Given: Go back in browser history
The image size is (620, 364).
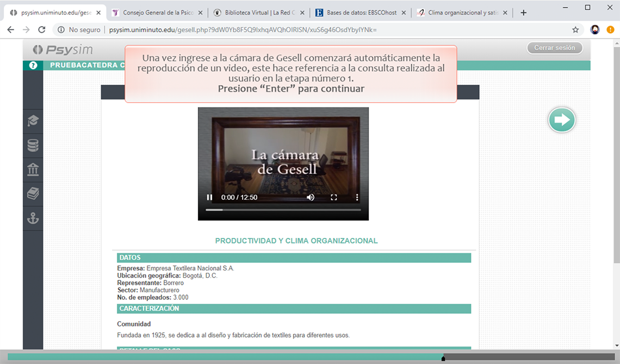Looking at the screenshot, I should tap(11, 30).
